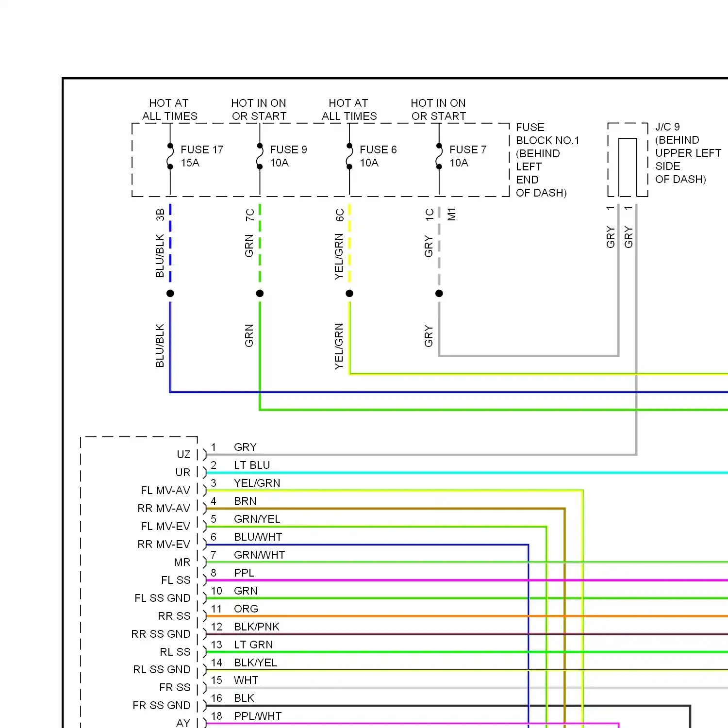
Task: Select the UR terminal name
Action: click(x=183, y=472)
